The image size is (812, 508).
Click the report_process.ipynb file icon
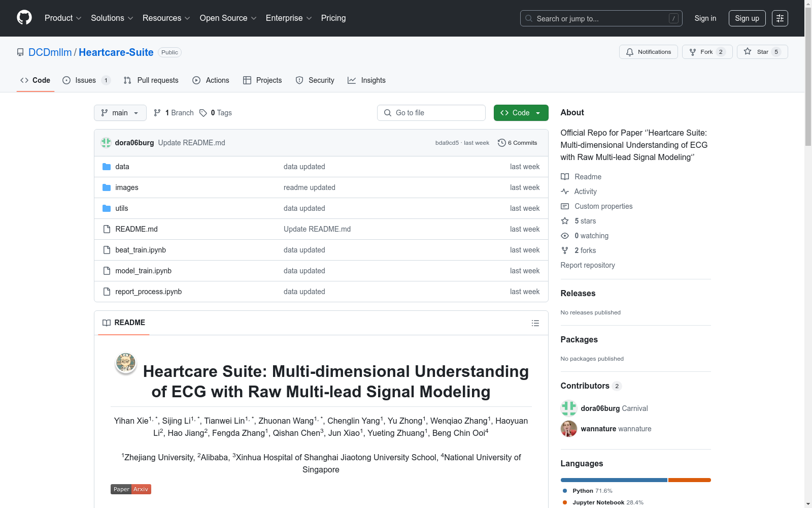pos(107,292)
